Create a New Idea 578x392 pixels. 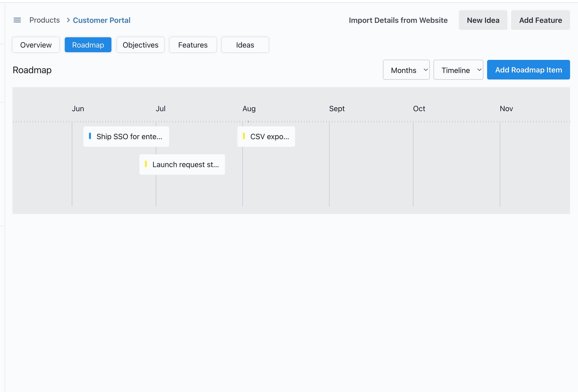(483, 20)
